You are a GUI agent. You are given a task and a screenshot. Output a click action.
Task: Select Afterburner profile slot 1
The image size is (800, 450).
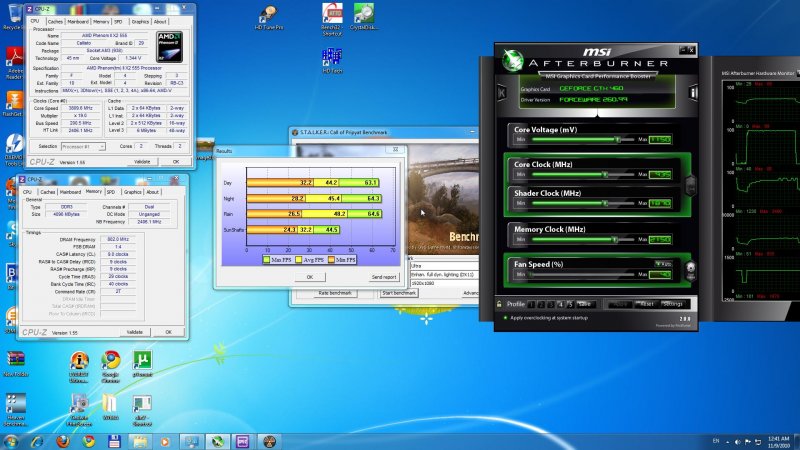tap(531, 305)
